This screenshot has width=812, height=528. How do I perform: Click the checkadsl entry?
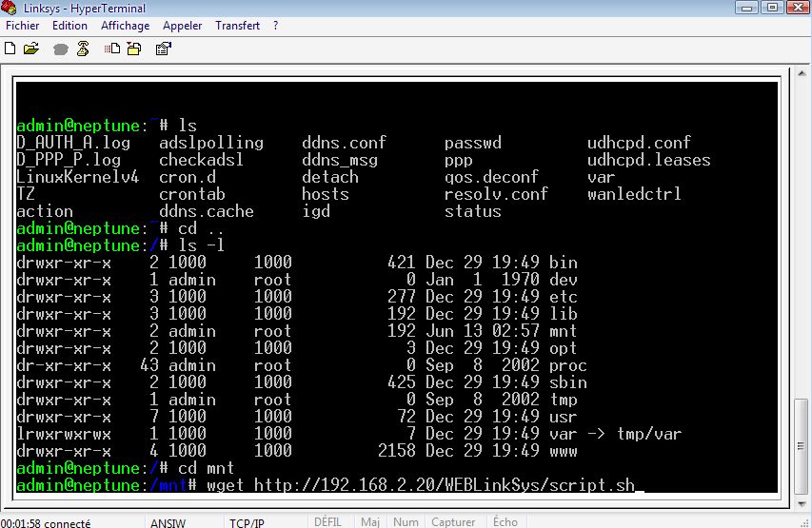click(x=202, y=160)
